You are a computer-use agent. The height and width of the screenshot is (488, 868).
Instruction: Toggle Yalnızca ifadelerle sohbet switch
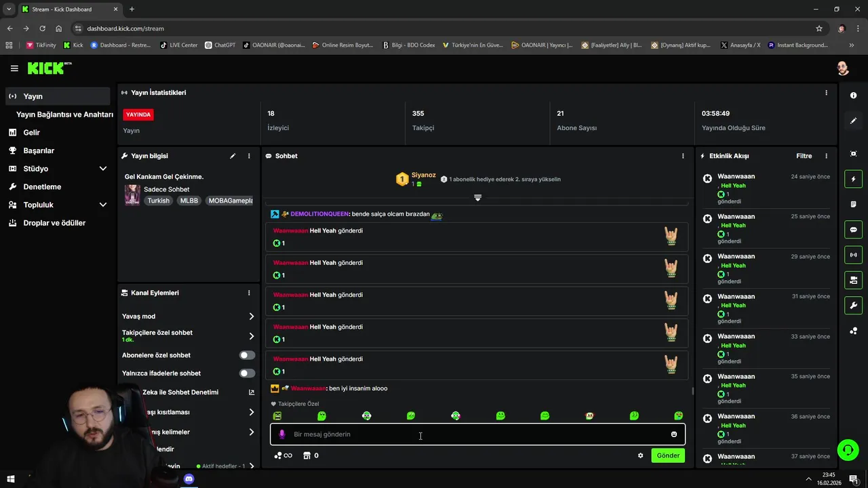(x=248, y=373)
